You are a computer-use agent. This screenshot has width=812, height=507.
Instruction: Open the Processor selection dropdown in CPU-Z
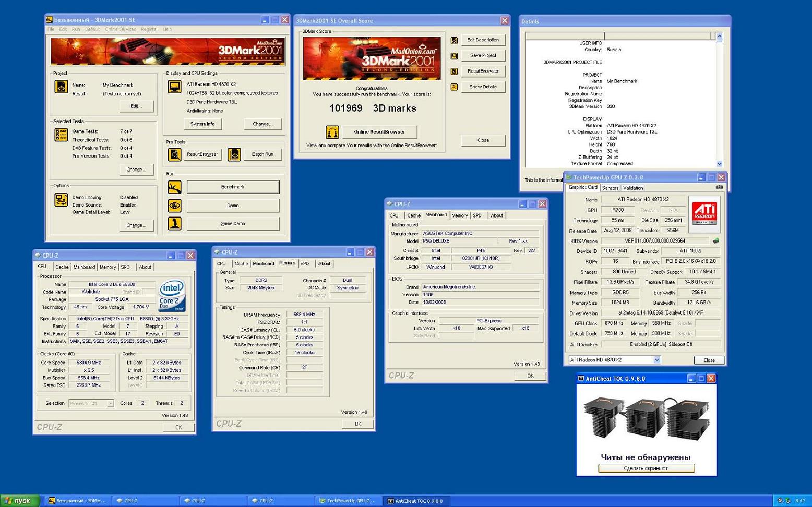pos(110,403)
